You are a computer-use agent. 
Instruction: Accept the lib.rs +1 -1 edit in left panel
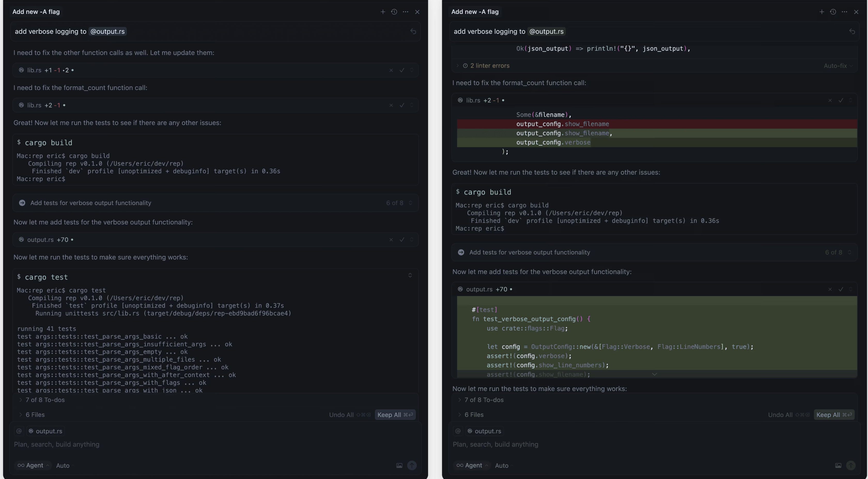[402, 70]
